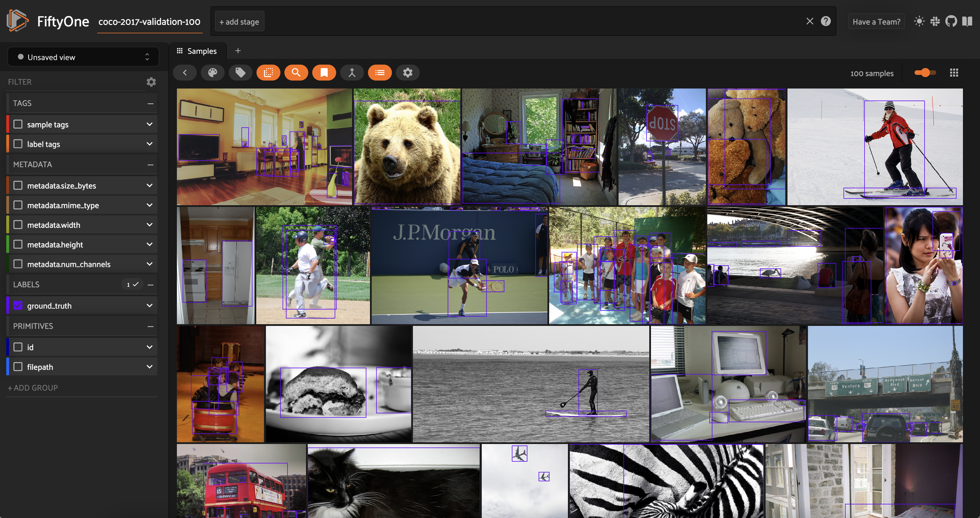Open the browse operations list icon
Screen dimensions: 980x518
pyautogui.click(x=380, y=73)
